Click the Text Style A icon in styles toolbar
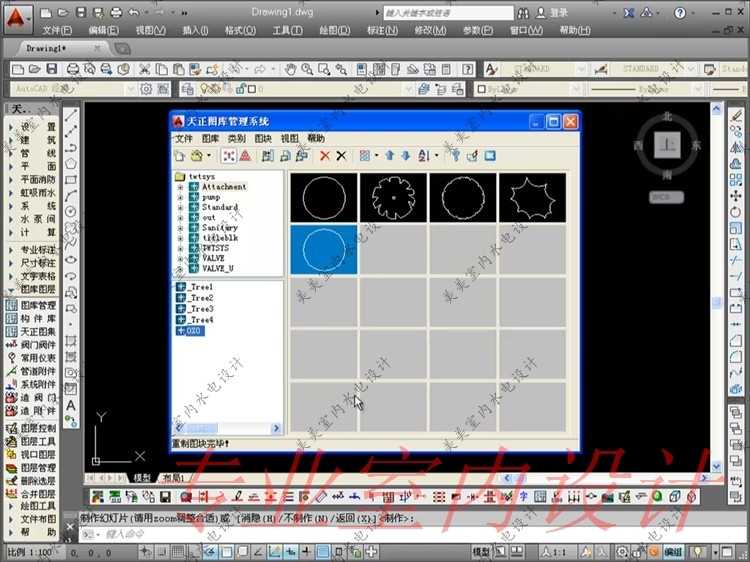Screen dimensions: 750x562 pos(491,69)
